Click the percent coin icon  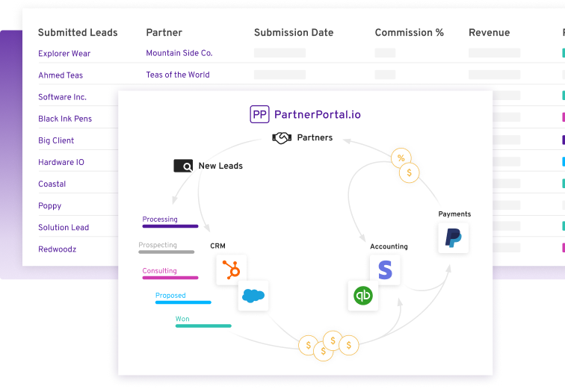(x=401, y=158)
